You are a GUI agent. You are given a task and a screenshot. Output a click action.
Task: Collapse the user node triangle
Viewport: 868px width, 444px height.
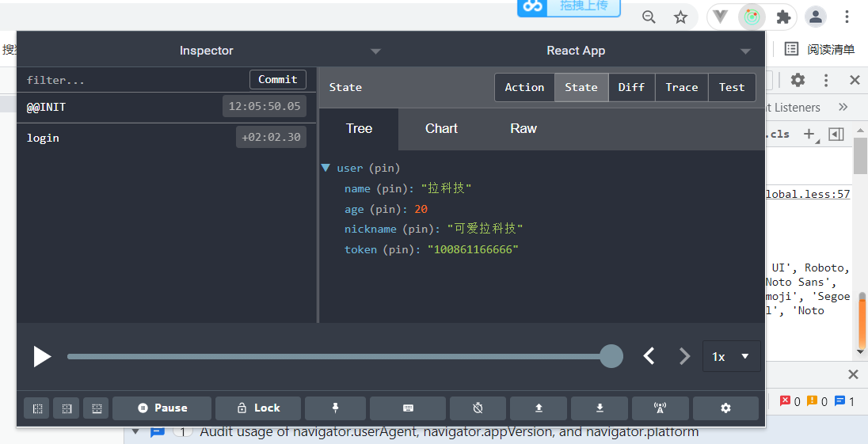point(326,168)
